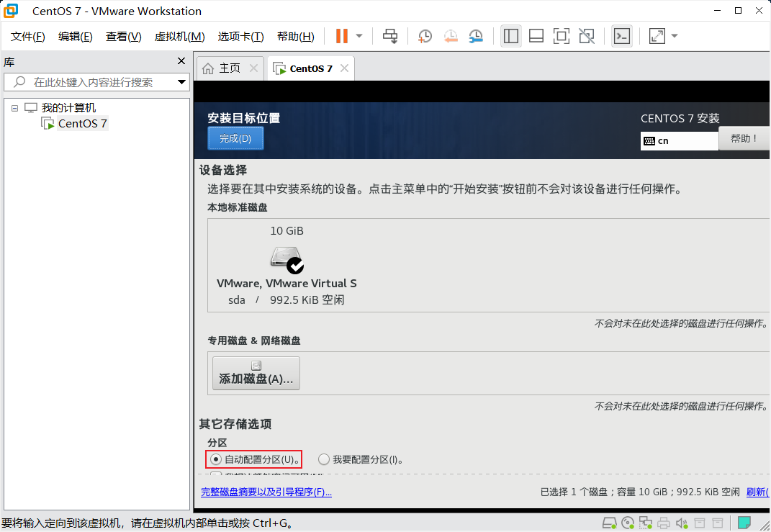Image resolution: width=771 pixels, height=532 pixels.
Task: Open the 编辑(E) menu
Action: pos(76,37)
